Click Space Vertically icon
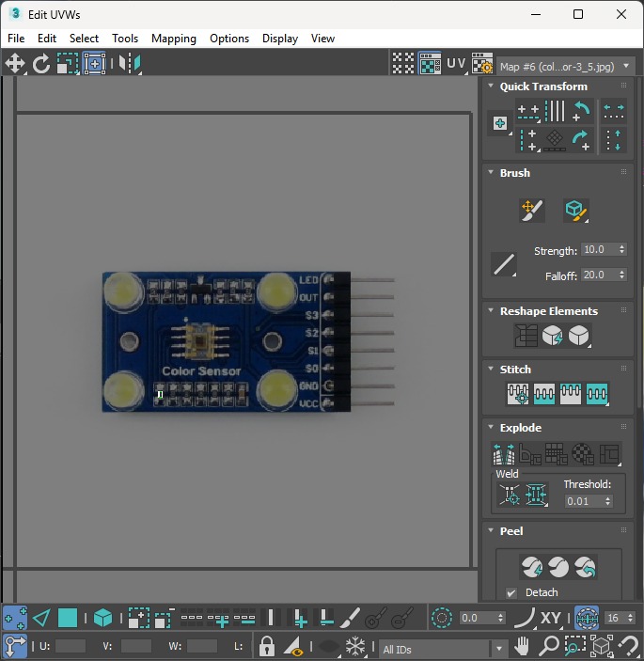Screen dimensions: 644x661 tap(614, 140)
